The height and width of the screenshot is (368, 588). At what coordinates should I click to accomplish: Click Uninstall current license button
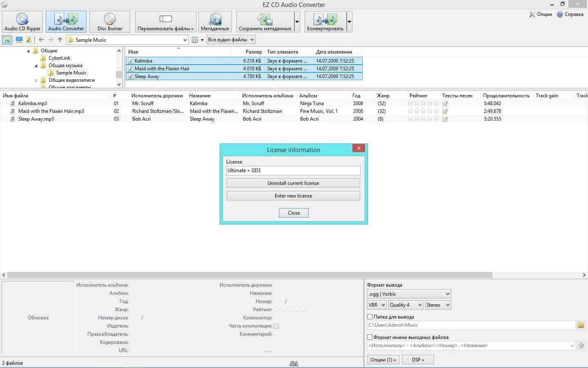click(293, 183)
